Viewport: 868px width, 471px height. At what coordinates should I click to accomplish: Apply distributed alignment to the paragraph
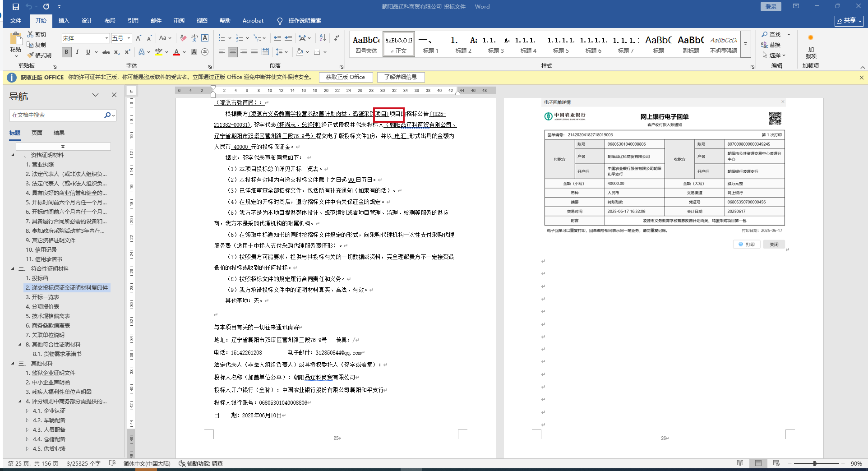click(265, 52)
